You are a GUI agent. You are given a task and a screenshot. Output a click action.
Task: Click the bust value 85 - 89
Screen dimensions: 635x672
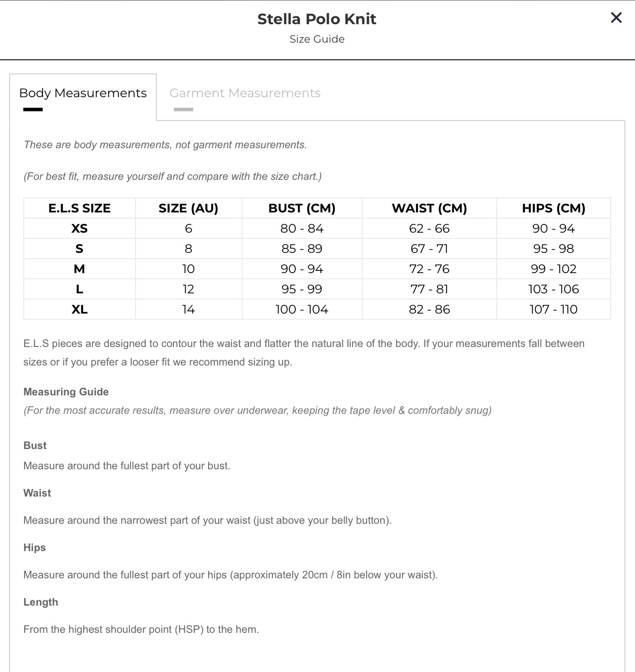pyautogui.click(x=302, y=249)
